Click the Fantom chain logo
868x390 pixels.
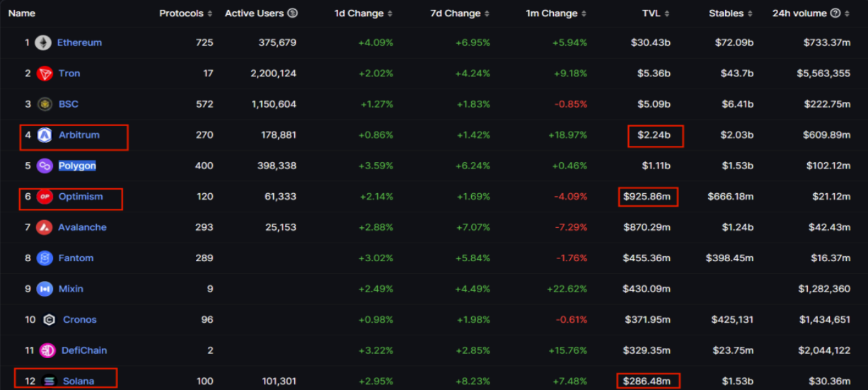point(45,258)
